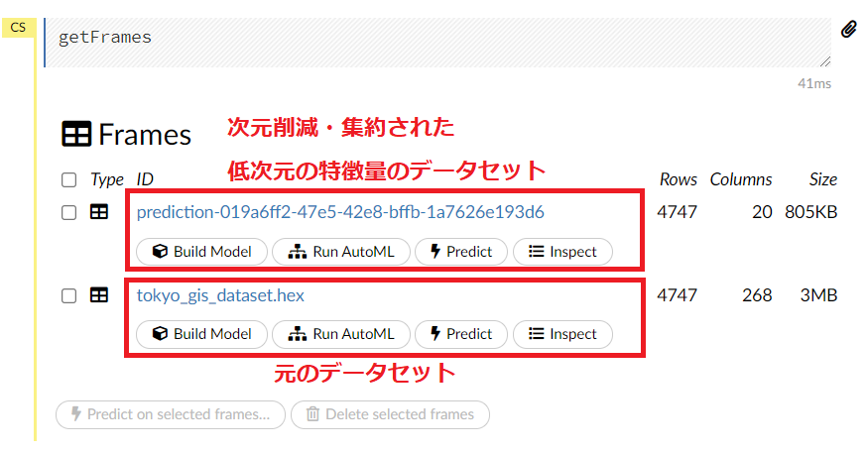Image resolution: width=868 pixels, height=453 pixels.
Task: Check the prediction frame checkbox
Action: 68,212
